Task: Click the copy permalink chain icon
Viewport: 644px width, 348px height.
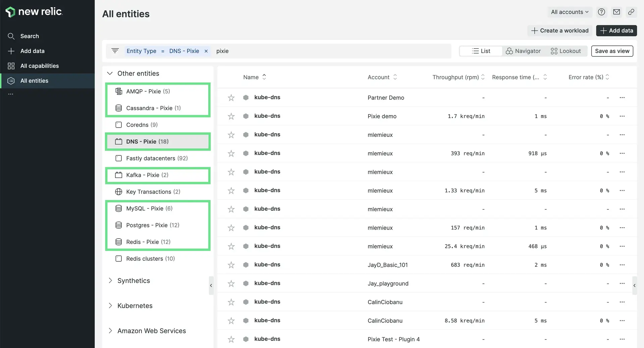Action: pos(631,12)
